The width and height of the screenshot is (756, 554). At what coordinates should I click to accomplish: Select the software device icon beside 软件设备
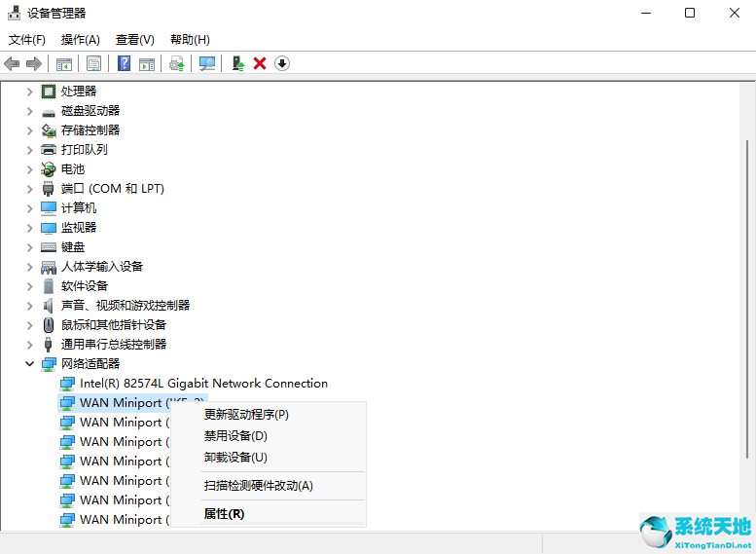49,286
